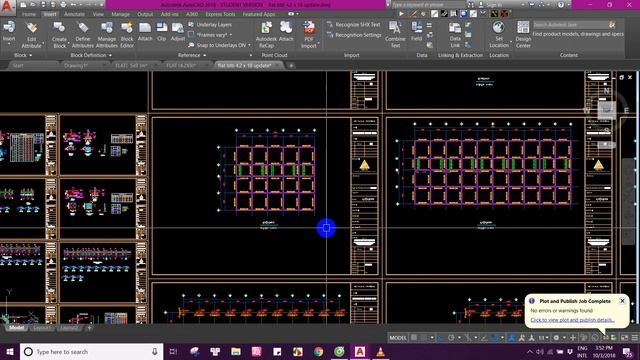The image size is (640, 360).
Task: Select Define Attributes tool
Action: tap(83, 35)
